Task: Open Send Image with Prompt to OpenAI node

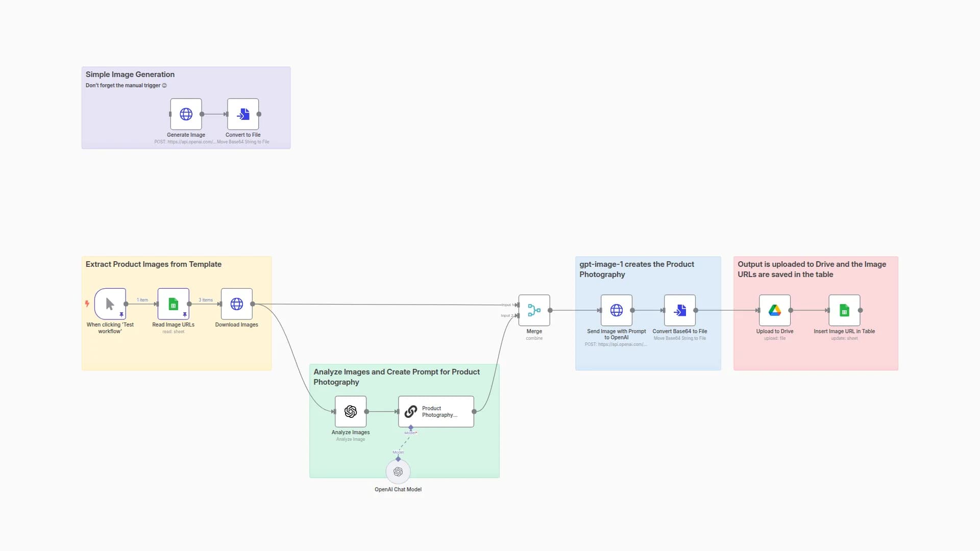Action: point(617,310)
